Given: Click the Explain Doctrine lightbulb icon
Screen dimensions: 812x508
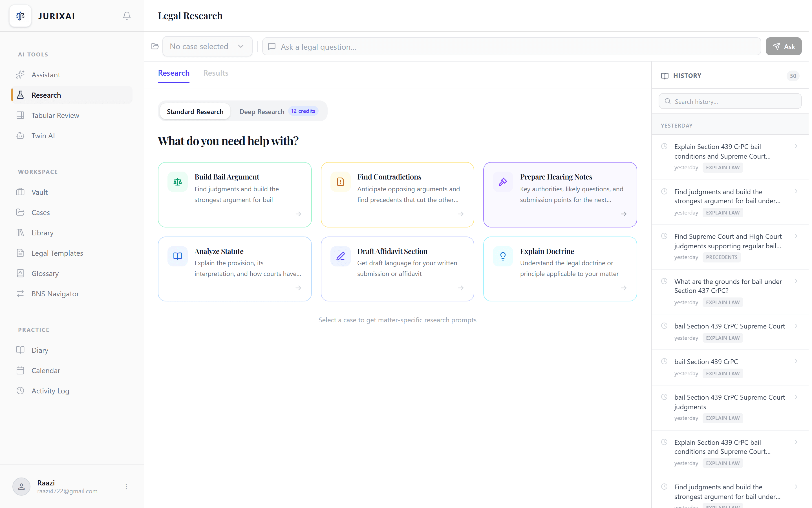Looking at the screenshot, I should coord(503,256).
